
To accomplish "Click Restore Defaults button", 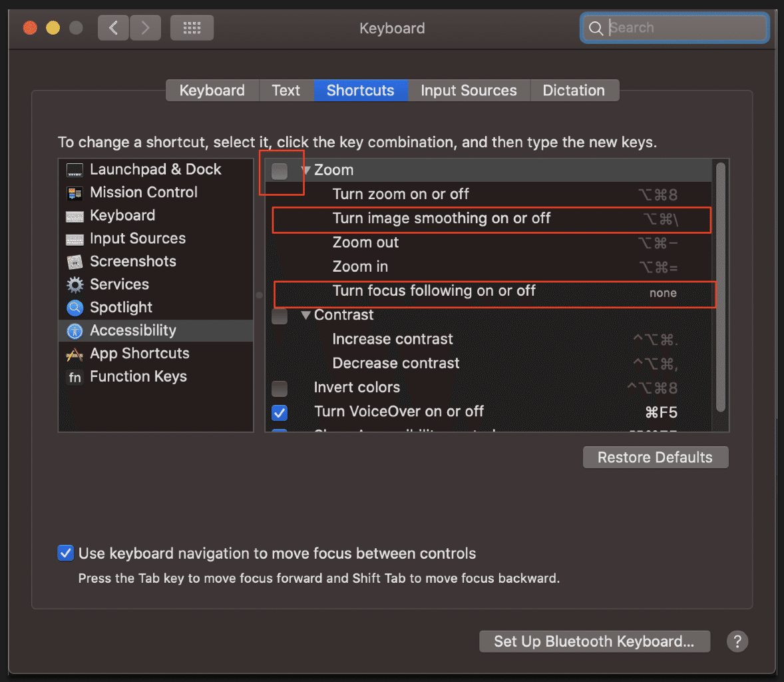I will click(x=655, y=458).
